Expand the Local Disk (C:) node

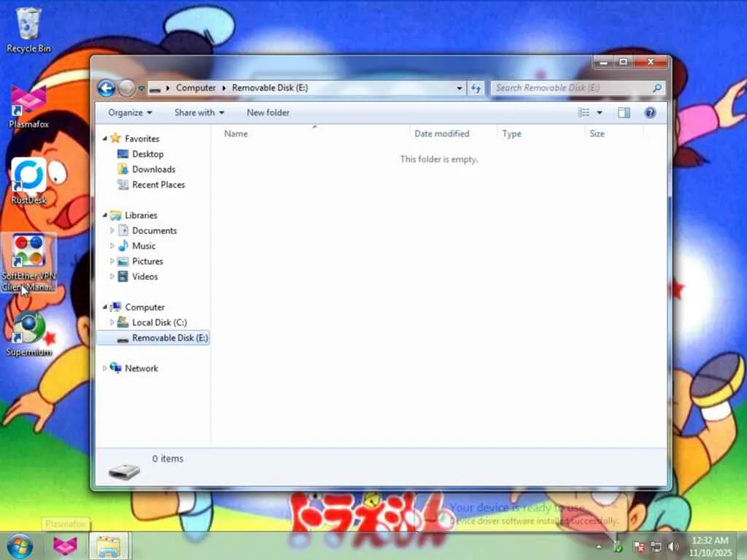(112, 322)
